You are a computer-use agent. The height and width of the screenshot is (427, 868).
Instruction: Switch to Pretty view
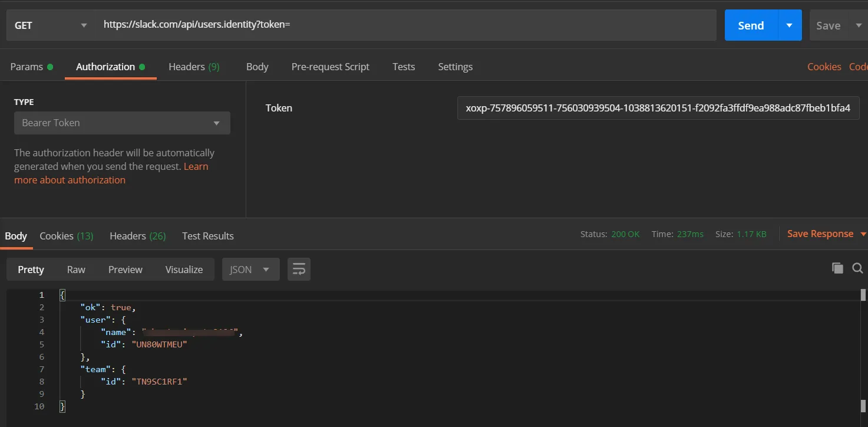tap(31, 270)
